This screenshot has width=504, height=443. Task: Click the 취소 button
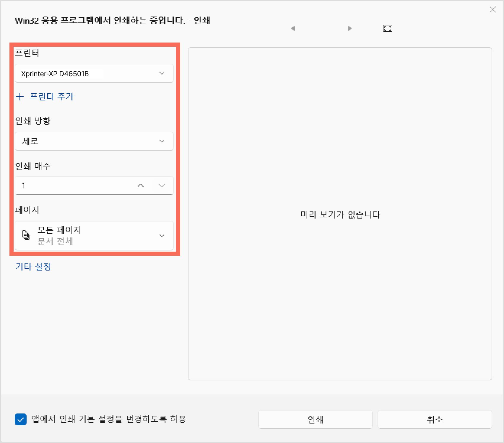[435, 419]
